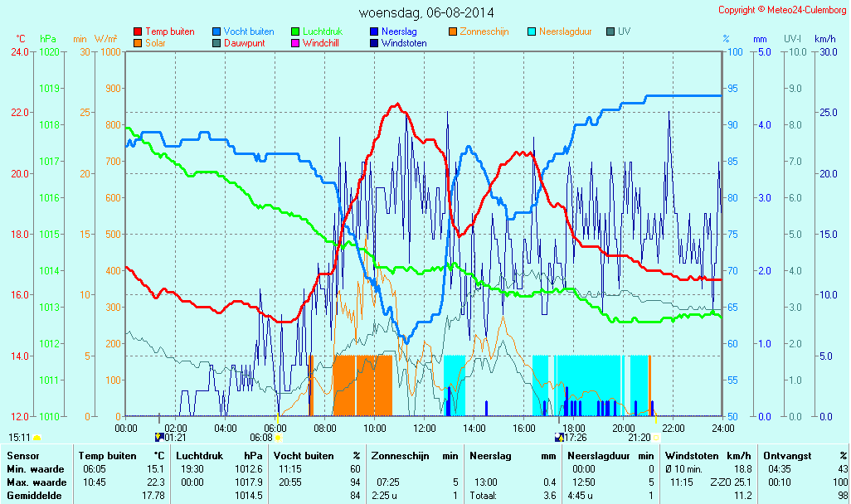Click the moon icon beside 17:26
The image size is (851, 504).
click(559, 437)
